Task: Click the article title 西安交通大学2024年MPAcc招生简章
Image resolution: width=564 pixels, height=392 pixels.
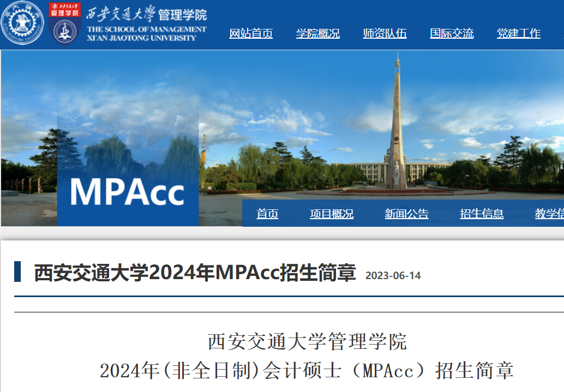Action: 195,273
